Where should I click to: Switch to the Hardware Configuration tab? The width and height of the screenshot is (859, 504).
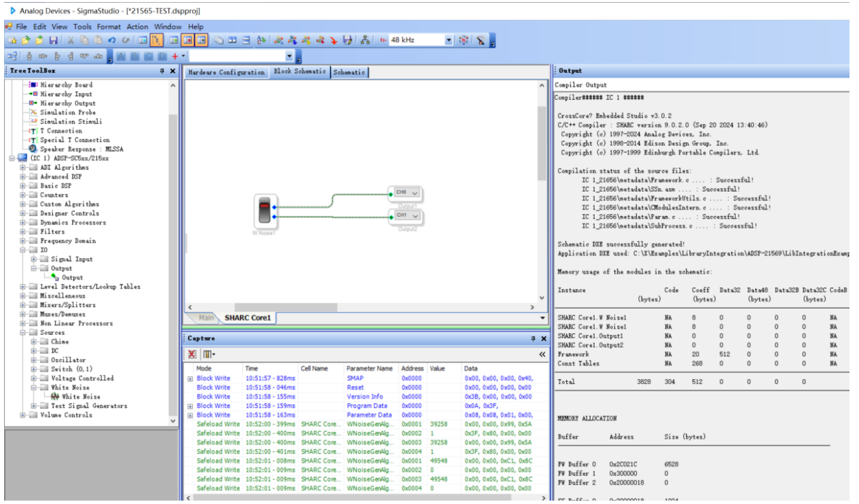click(226, 72)
